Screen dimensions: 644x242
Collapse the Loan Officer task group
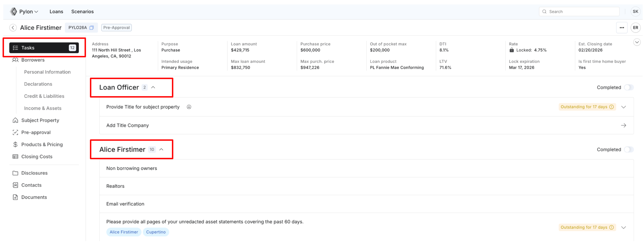pyautogui.click(x=153, y=87)
